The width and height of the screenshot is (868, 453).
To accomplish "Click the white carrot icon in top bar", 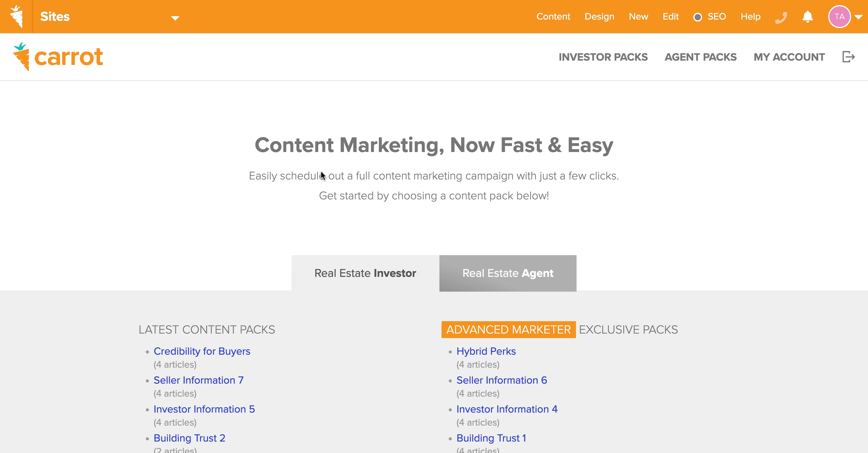I will (x=16, y=16).
